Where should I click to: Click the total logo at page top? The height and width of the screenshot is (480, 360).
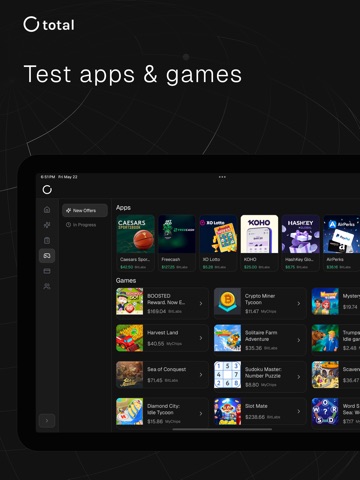tap(49, 24)
